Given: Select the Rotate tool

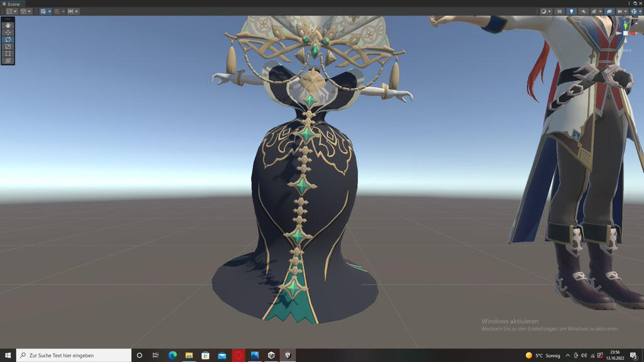Looking at the screenshot, I should (8, 40).
